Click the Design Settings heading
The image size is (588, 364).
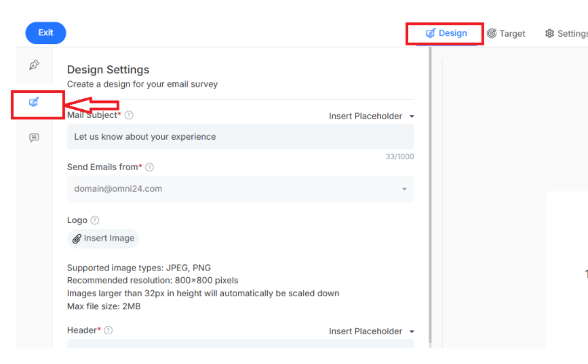tap(108, 70)
